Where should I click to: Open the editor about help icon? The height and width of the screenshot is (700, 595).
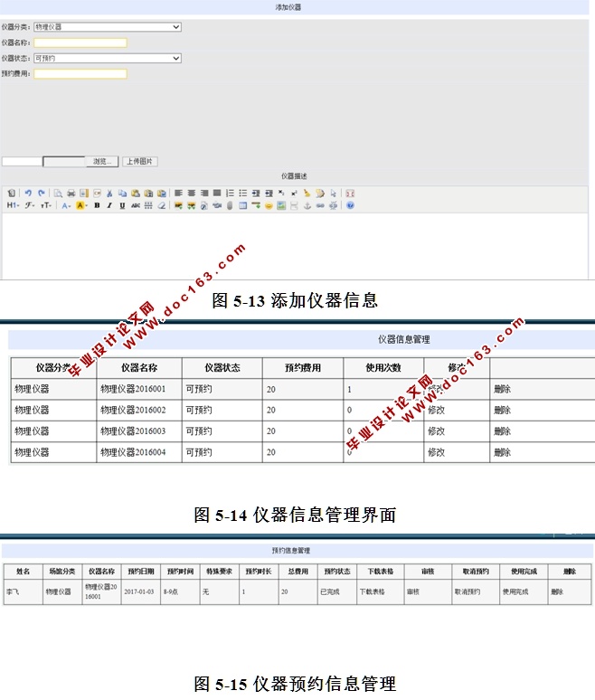pos(350,205)
